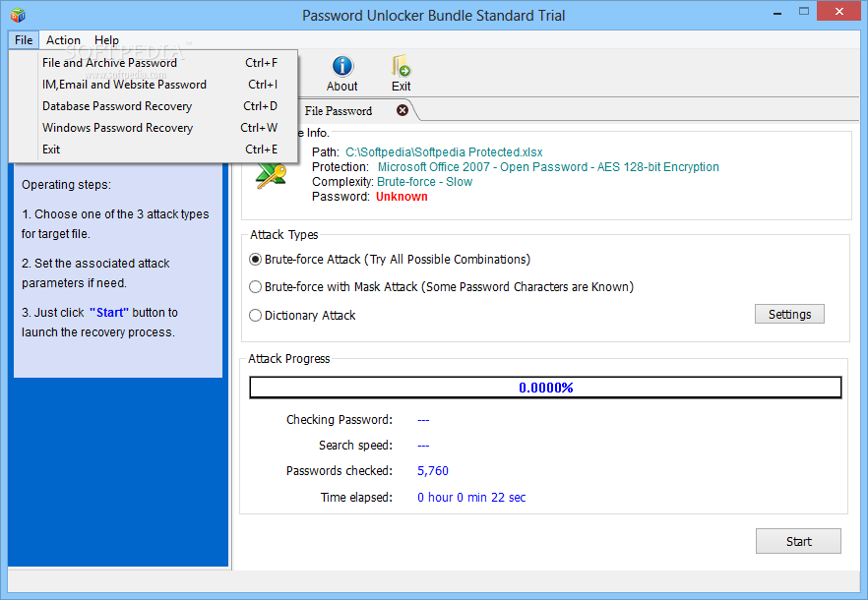Screen dimensions: 868x600
Task: Click the passwords checked value 5,760
Action: 433,470
